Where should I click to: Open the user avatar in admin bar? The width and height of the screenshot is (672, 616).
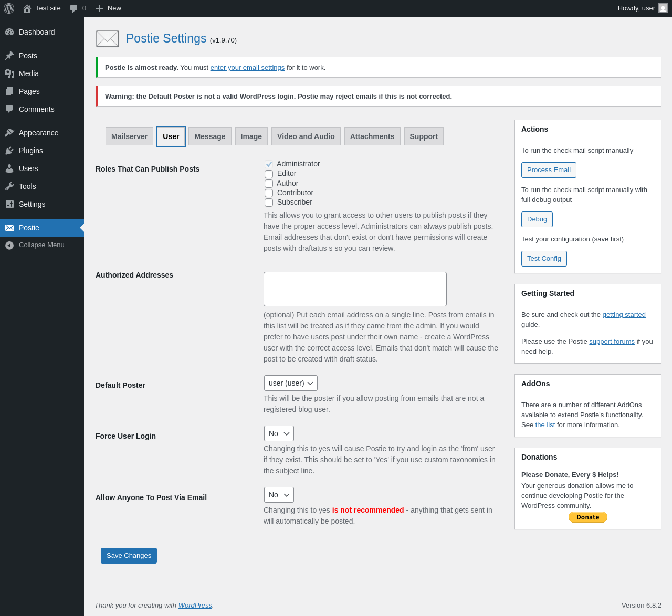pos(663,8)
